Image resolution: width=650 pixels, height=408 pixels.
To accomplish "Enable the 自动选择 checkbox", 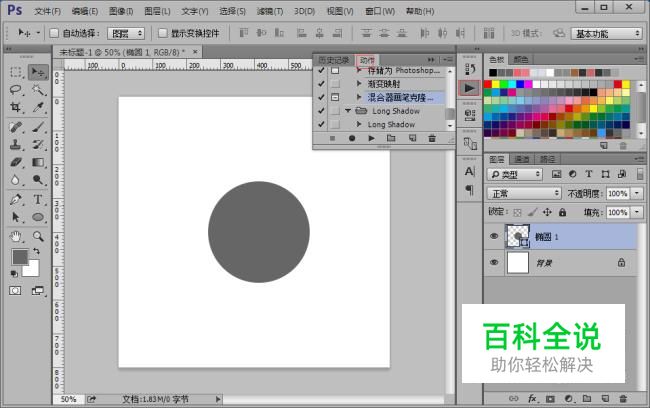I will (x=54, y=33).
